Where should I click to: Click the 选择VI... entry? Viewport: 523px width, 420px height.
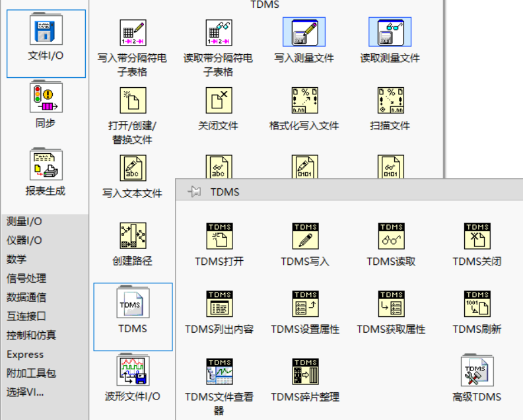click(25, 392)
